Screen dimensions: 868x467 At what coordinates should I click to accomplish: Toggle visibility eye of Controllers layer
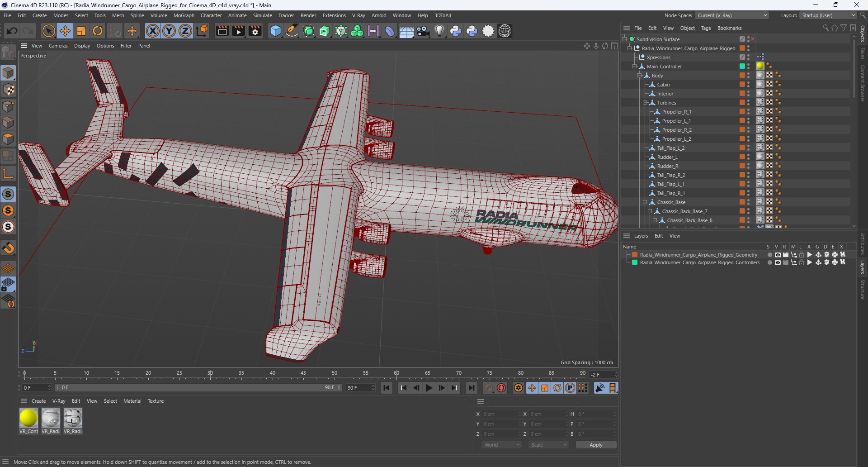pos(778,262)
